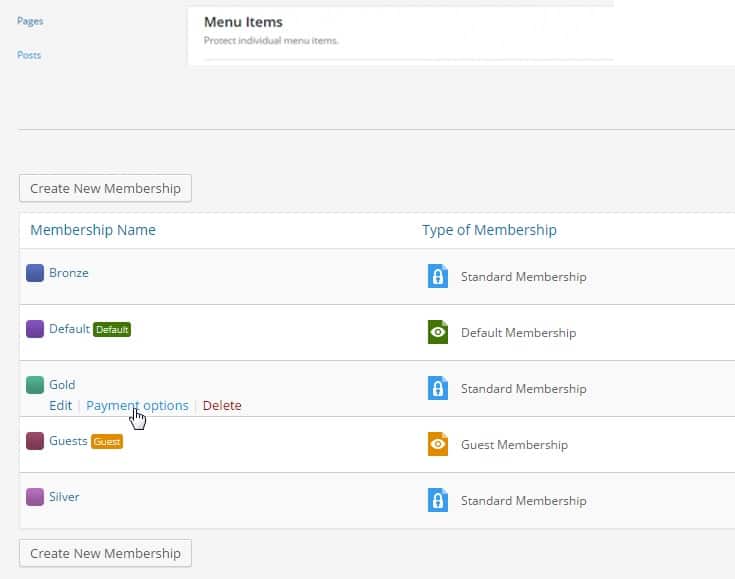
Task: Click the Menu Items heading
Action: (x=243, y=22)
